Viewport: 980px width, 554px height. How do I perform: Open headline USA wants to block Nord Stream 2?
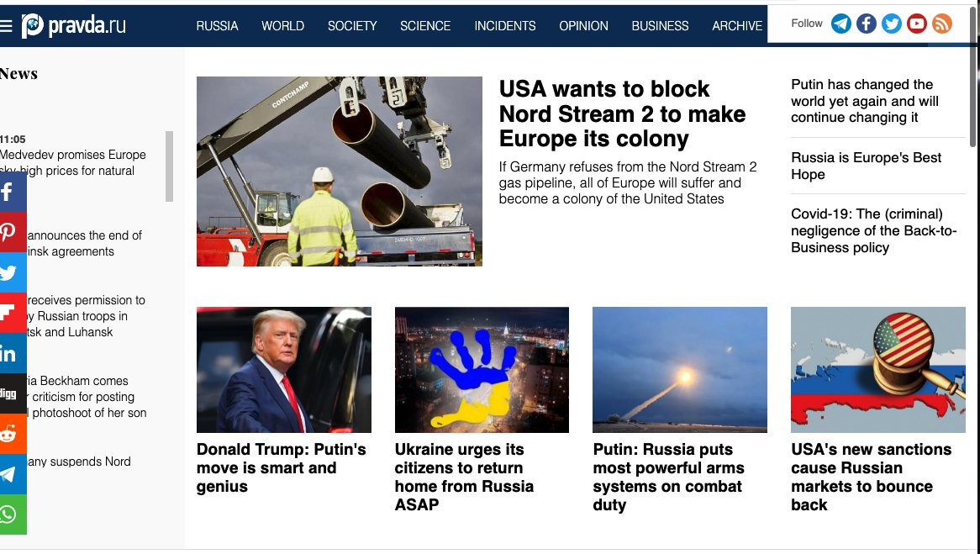point(622,113)
